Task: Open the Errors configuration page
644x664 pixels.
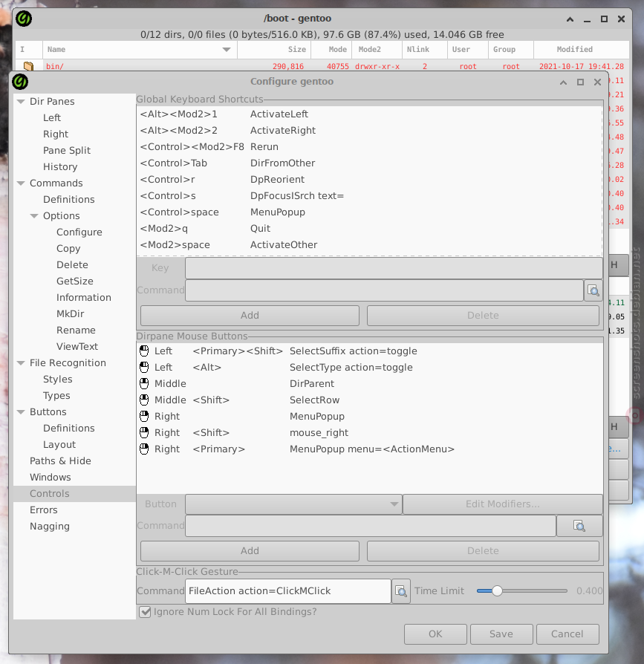Action: pyautogui.click(x=44, y=510)
